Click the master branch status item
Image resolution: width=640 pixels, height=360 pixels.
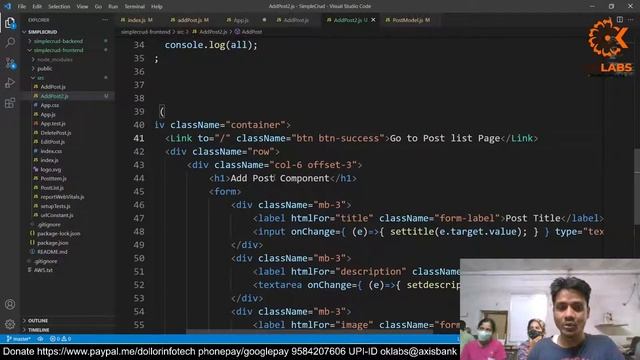click(19, 339)
